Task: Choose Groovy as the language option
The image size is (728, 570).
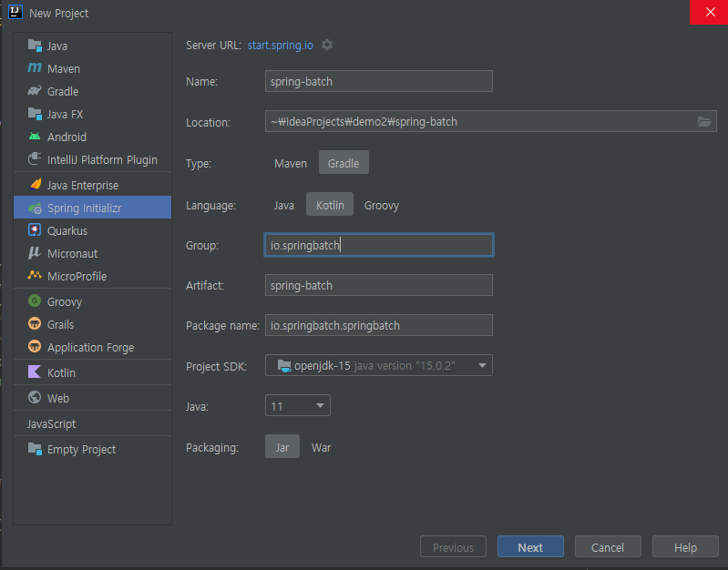Action: (x=382, y=205)
